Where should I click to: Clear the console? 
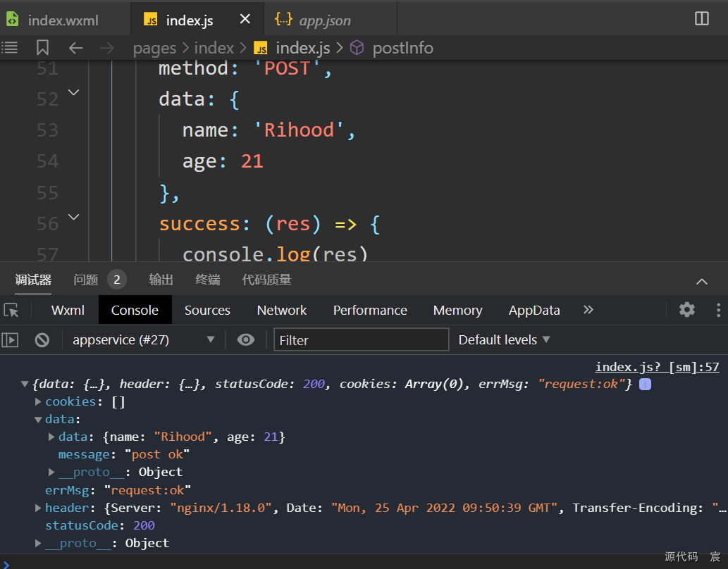[42, 339]
